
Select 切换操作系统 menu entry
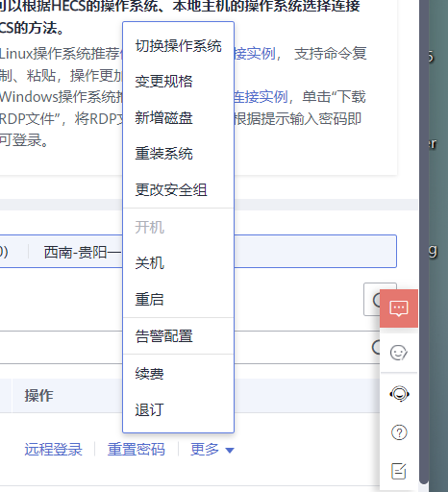pyautogui.click(x=178, y=46)
